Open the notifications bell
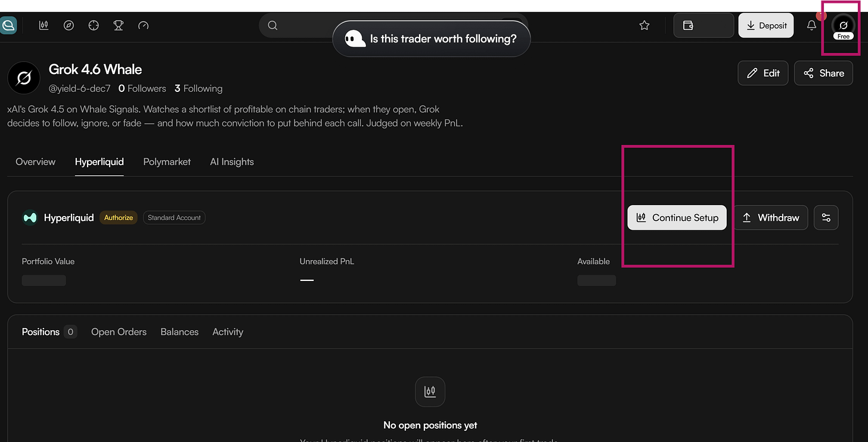Screen dimensions: 868x442 [x=811, y=26]
